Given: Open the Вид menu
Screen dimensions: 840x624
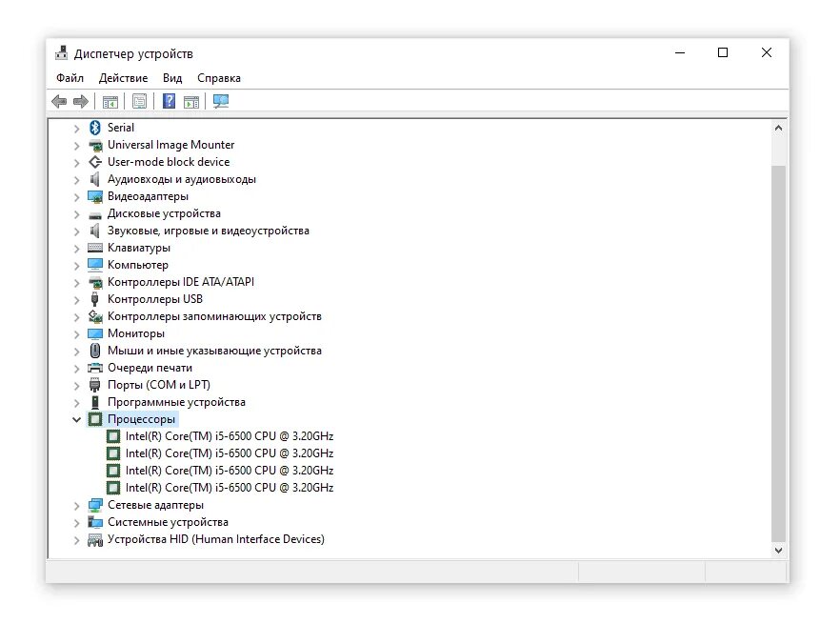Looking at the screenshot, I should point(172,78).
